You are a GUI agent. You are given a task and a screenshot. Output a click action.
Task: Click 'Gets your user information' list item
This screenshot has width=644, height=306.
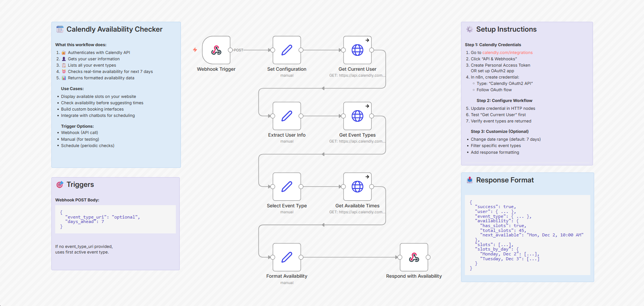point(93,59)
